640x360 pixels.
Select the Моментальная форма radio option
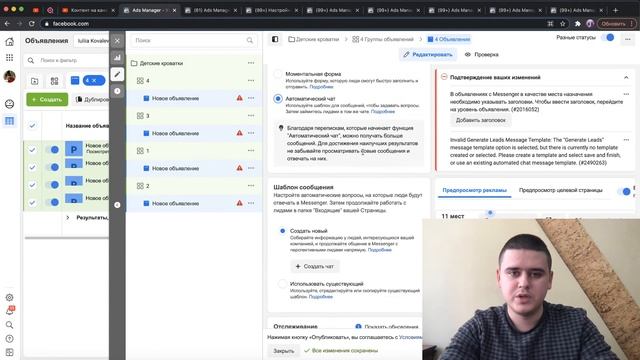click(278, 74)
